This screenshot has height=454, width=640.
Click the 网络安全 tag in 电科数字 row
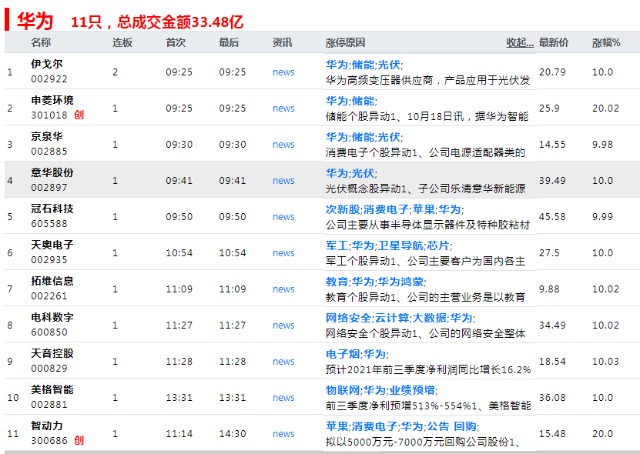point(348,318)
